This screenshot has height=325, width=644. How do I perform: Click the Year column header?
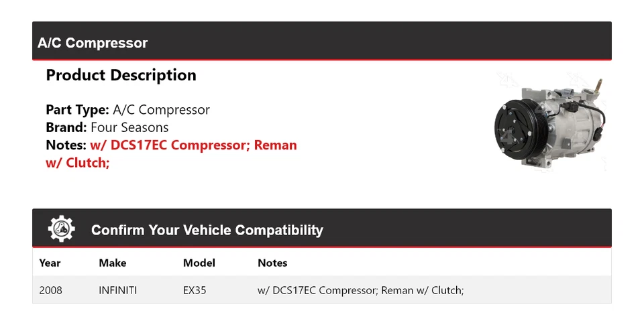(50, 263)
